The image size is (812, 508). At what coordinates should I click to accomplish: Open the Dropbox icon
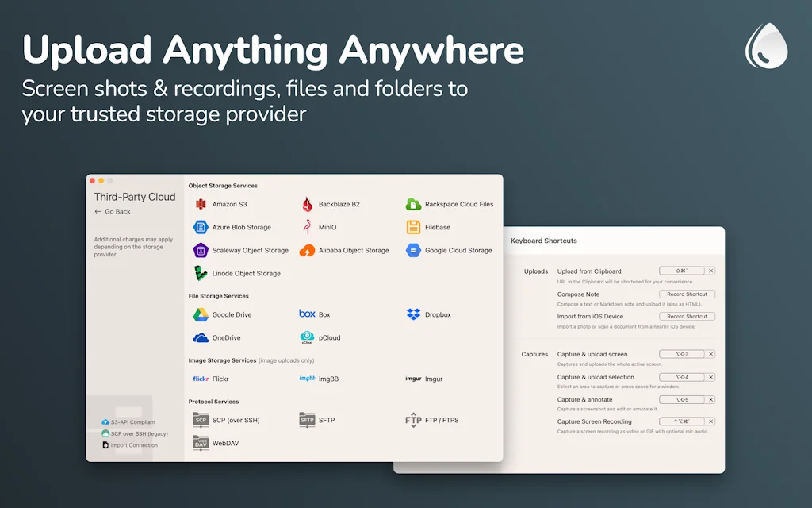[413, 314]
